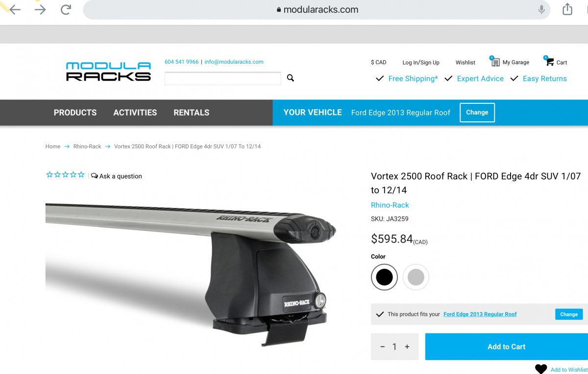Screen dimensions: 588x374
Task: Open the share icon in browser toolbar
Action: pyautogui.click(x=567, y=9)
